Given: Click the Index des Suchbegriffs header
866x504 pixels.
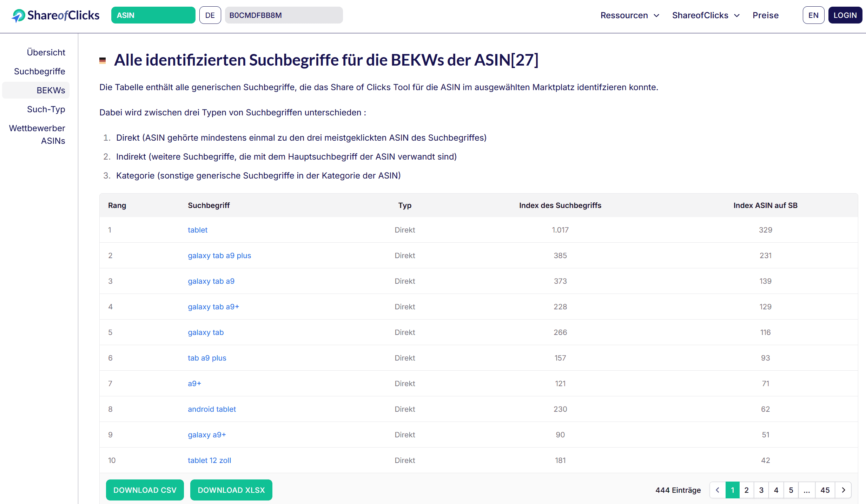Looking at the screenshot, I should pyautogui.click(x=560, y=206).
